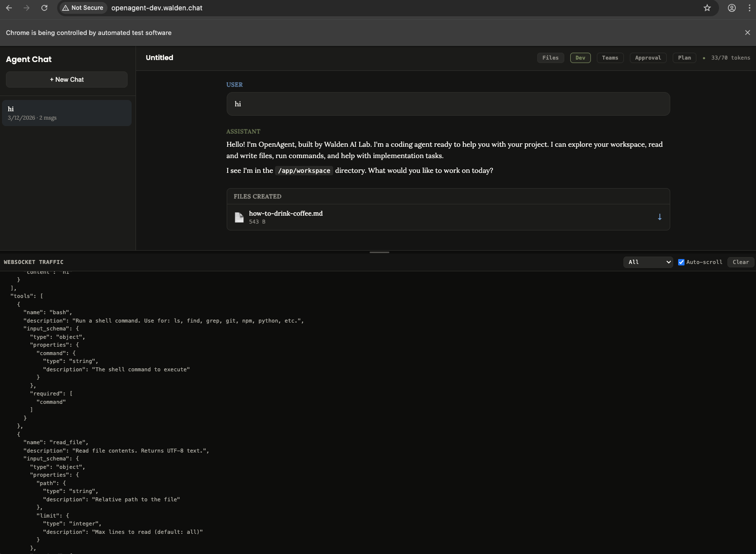756x554 pixels.
Task: Select the 'hi' chat in the sidebar
Action: click(67, 113)
